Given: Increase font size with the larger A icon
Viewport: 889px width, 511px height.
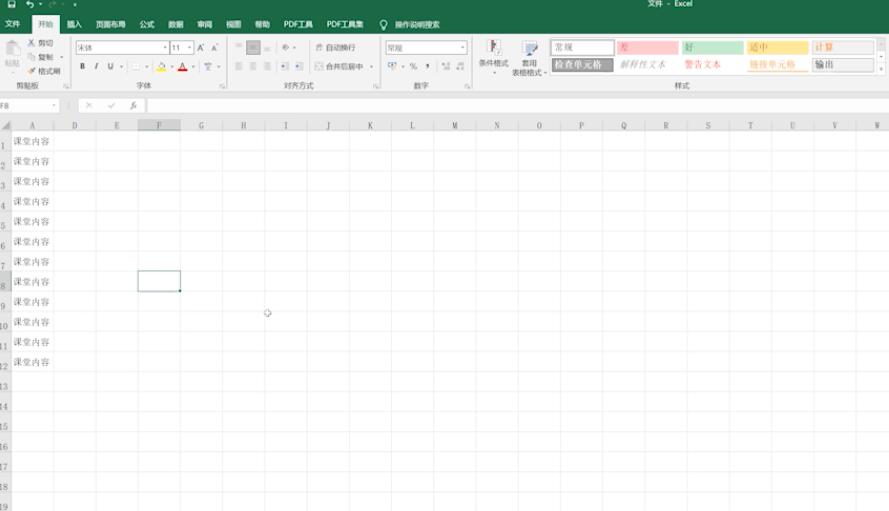Looking at the screenshot, I should pyautogui.click(x=200, y=48).
